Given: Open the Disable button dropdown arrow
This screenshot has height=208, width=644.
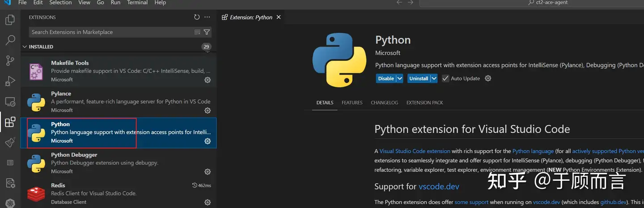Looking at the screenshot, I should pos(399,78).
